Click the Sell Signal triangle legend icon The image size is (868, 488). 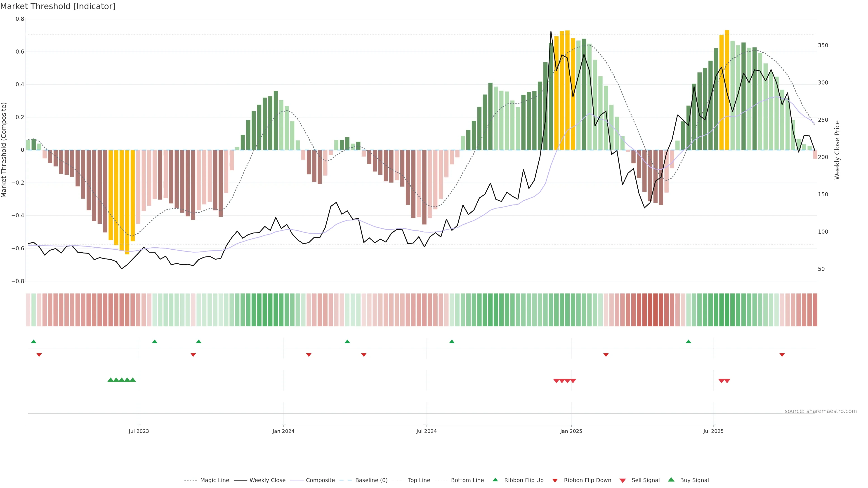click(622, 480)
